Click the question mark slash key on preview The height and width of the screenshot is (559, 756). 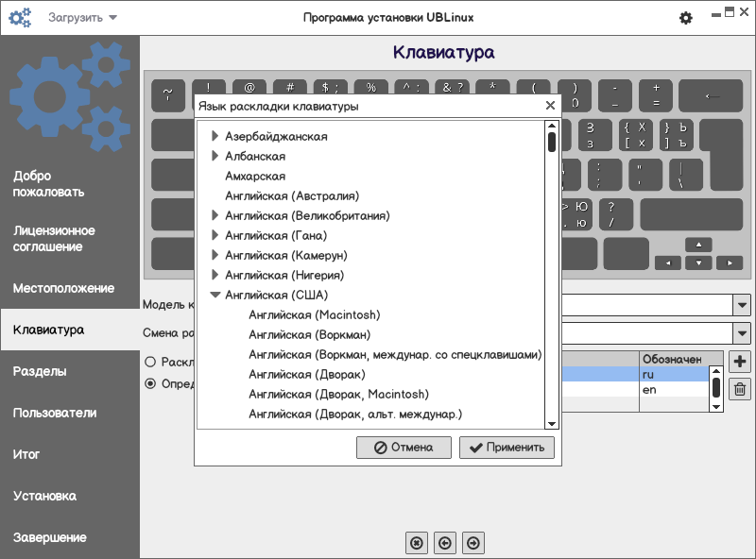616,214
